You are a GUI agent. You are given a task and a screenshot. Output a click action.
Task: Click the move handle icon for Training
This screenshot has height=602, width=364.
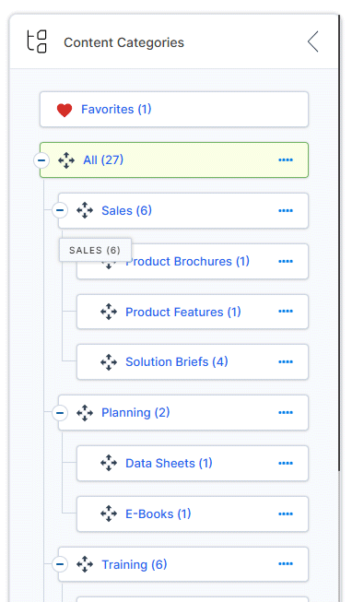[x=85, y=564]
